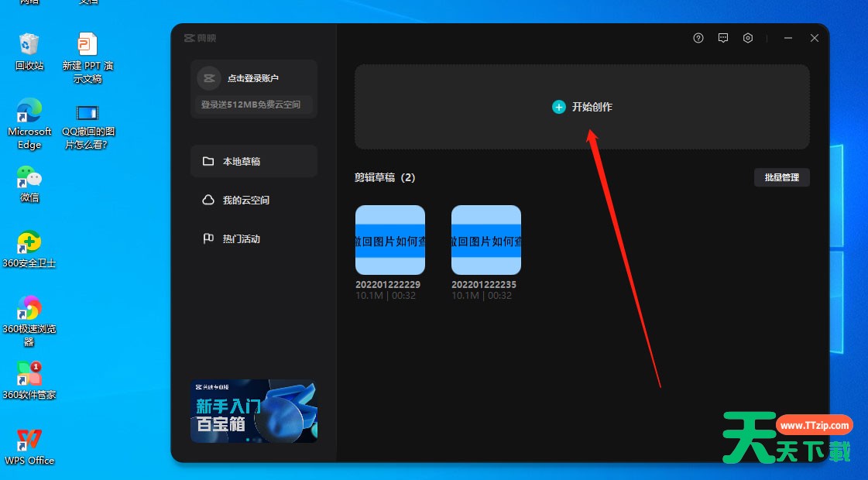Screen dimensions: 868x480
Task: Select the 360软件管家 desktop shortcut
Action: pos(29,381)
